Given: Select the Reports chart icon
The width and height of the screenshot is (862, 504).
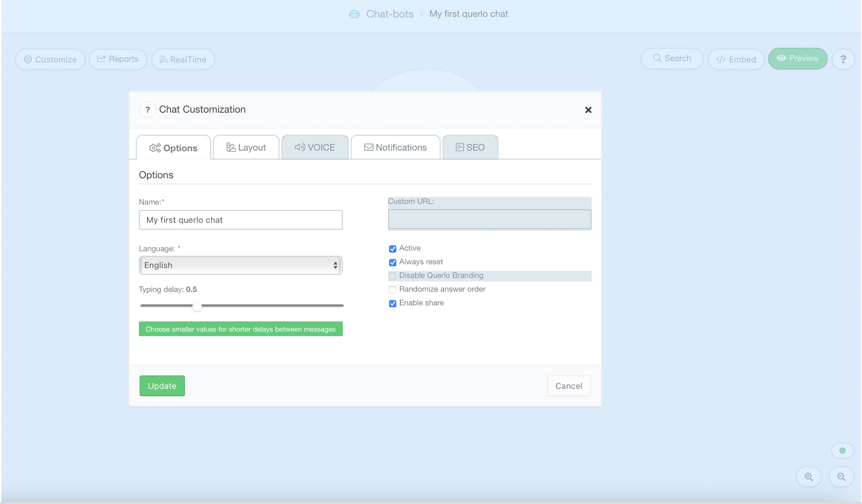Looking at the screenshot, I should pyautogui.click(x=101, y=59).
